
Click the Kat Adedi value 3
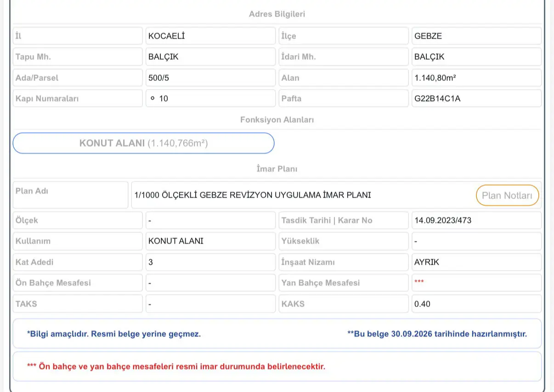(151, 262)
